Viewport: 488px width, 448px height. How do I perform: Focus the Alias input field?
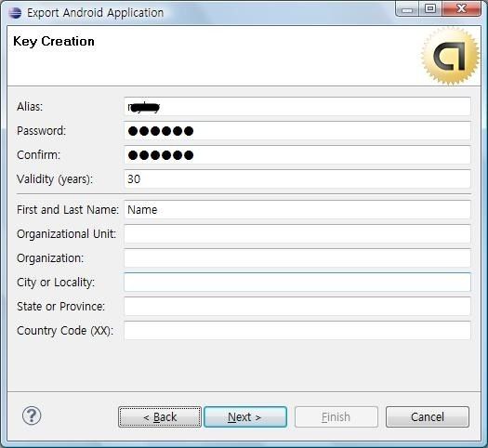click(297, 107)
